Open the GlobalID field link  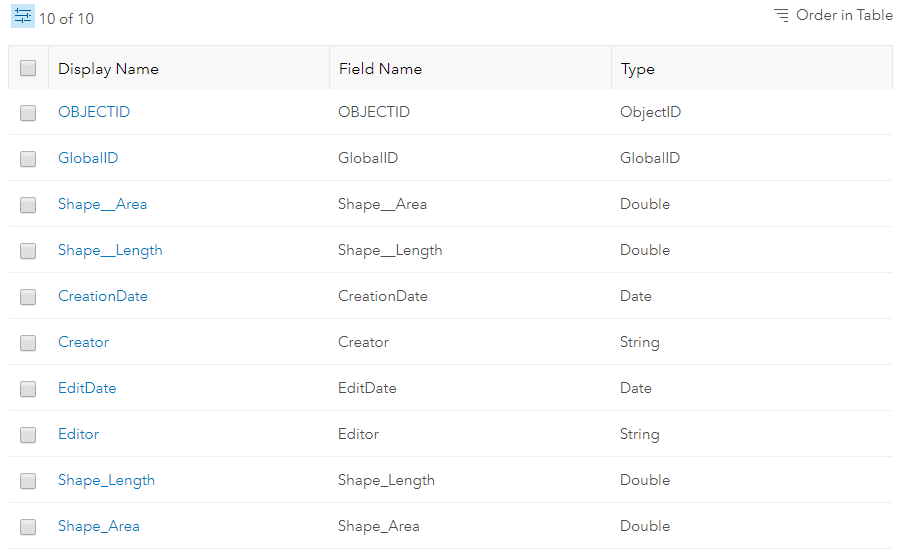[x=88, y=158]
